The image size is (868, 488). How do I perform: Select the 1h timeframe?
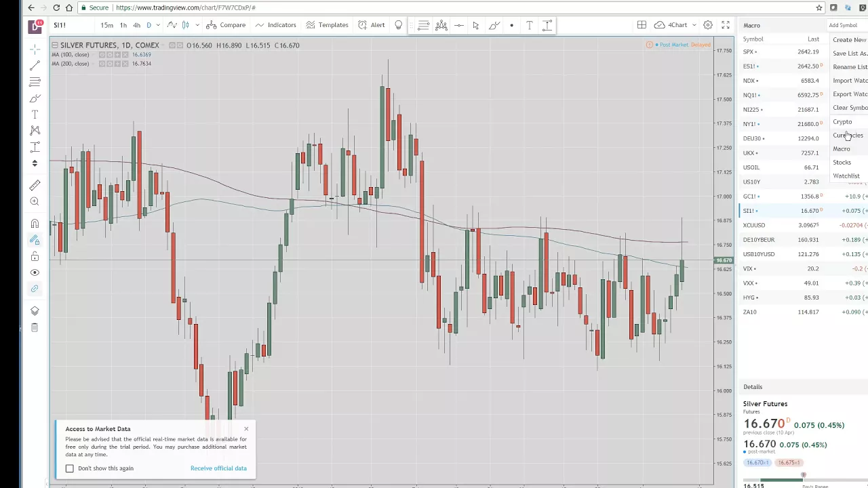[123, 25]
